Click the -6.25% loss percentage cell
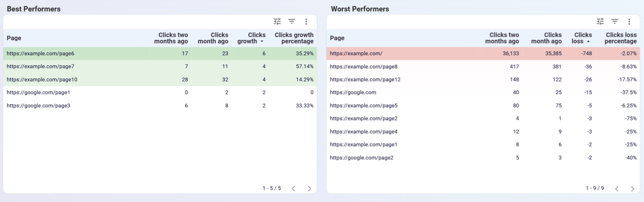 point(628,106)
